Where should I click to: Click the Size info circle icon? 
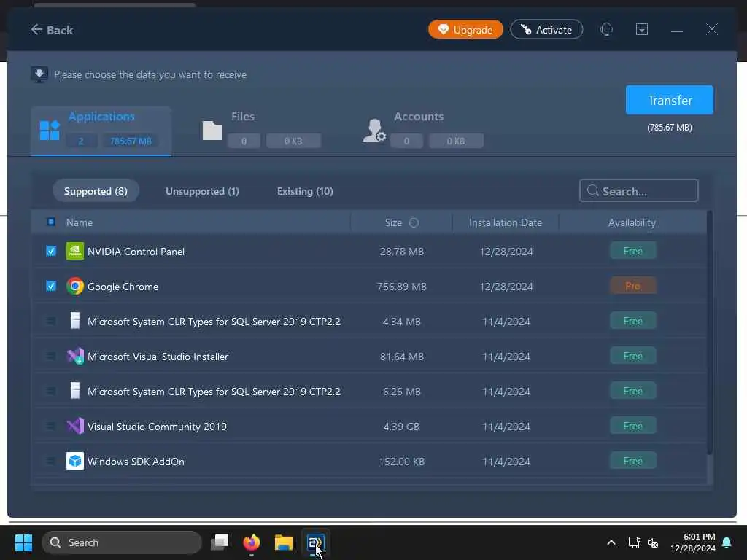414,222
